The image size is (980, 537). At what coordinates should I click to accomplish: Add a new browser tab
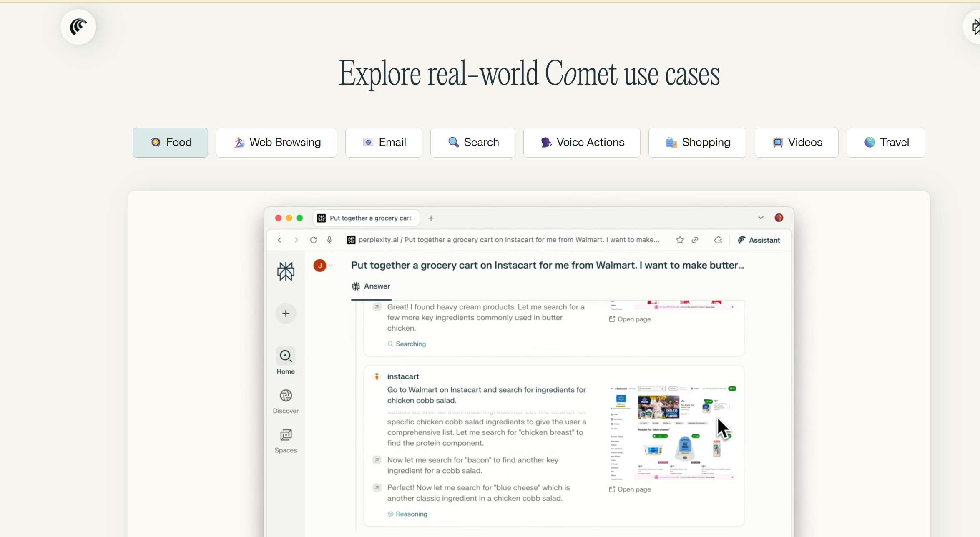tap(431, 218)
